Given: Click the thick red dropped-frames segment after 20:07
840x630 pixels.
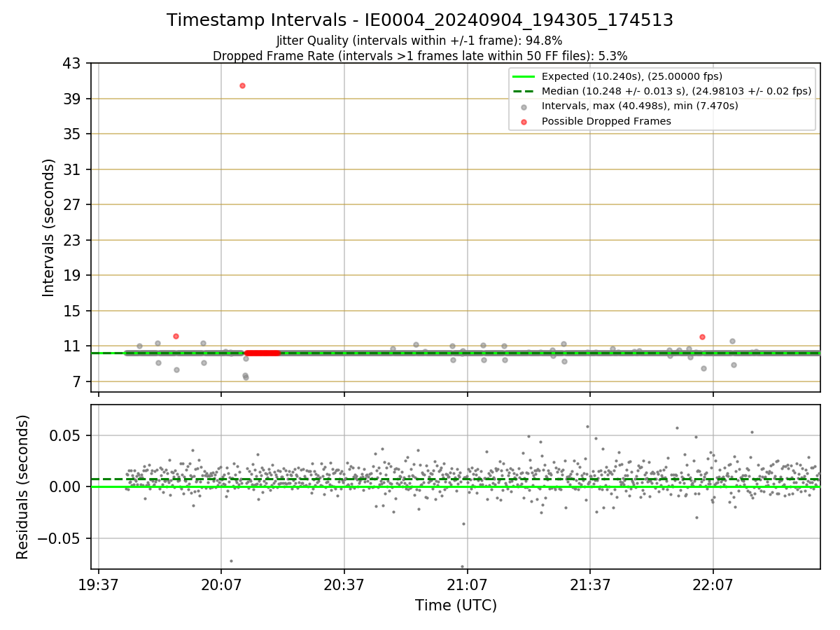Looking at the screenshot, I should [x=262, y=353].
